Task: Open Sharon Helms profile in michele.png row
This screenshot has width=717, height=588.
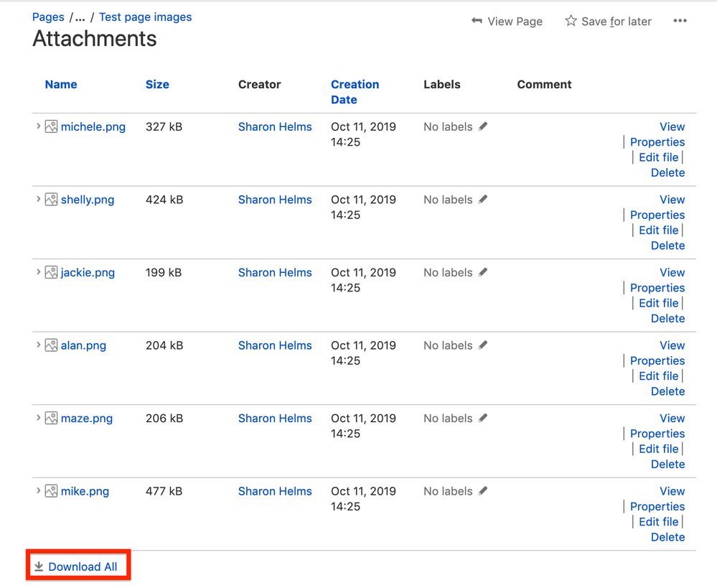Action: point(275,127)
